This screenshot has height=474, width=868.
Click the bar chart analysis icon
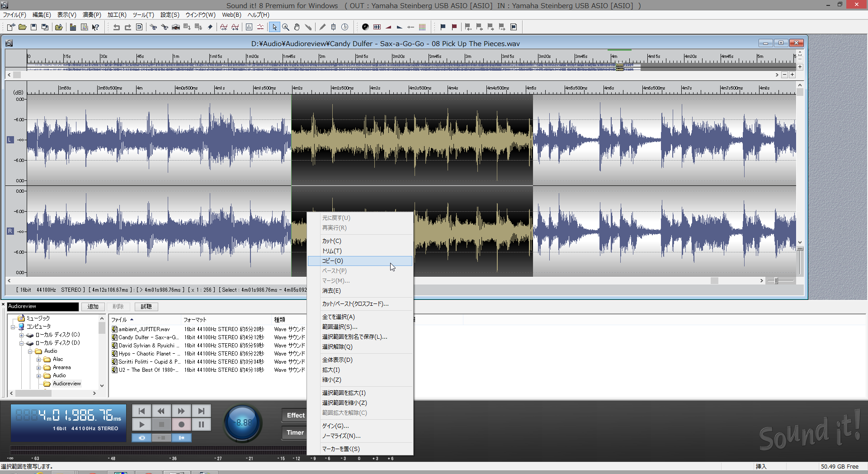249,27
